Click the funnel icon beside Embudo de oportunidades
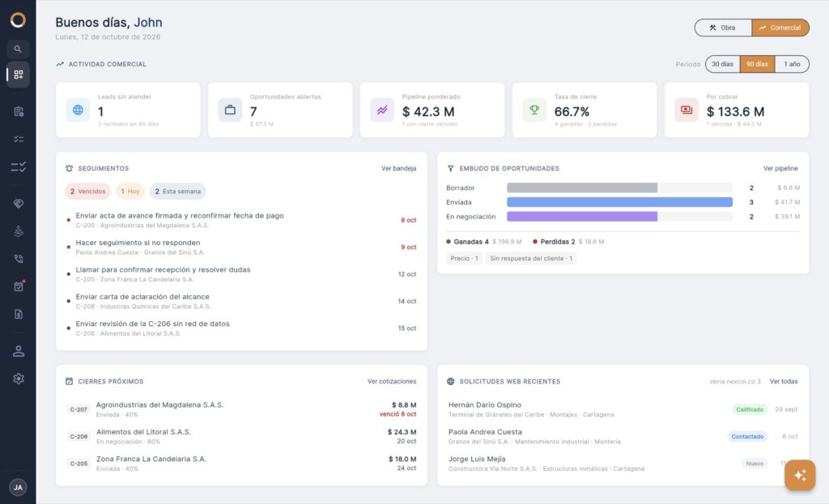The image size is (829, 504). [450, 168]
